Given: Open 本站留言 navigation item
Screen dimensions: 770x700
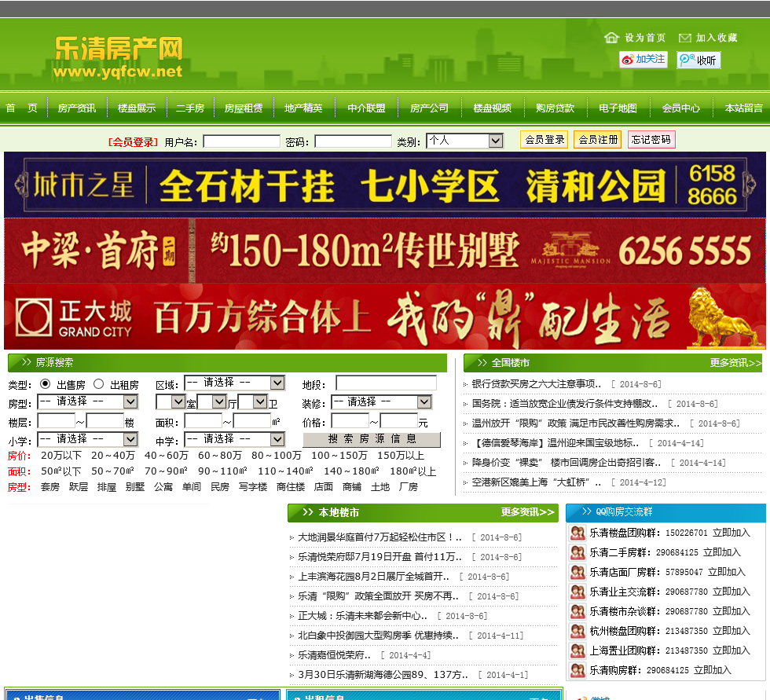Looking at the screenshot, I should (x=743, y=108).
